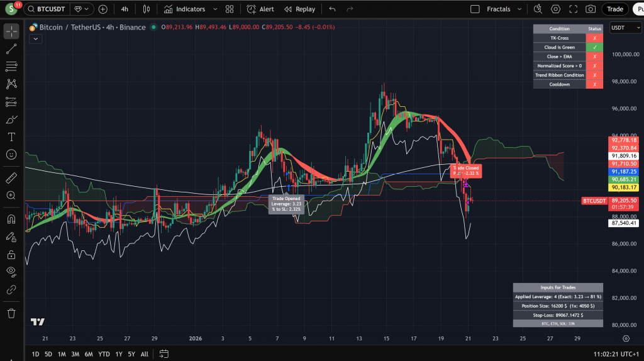Collapse the indicator legend chevron
Image resolution: width=644 pixels, height=361 pixels.
pyautogui.click(x=35, y=38)
